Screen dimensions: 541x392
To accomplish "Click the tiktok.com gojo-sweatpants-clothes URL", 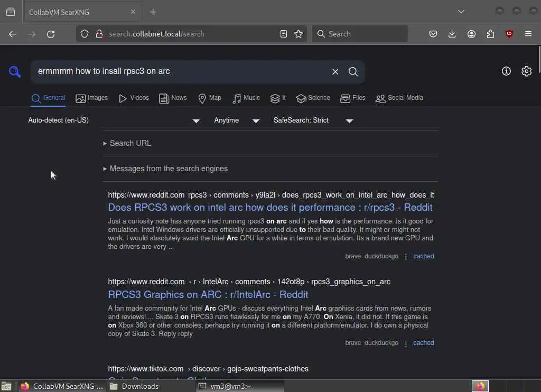I will pyautogui.click(x=208, y=369).
